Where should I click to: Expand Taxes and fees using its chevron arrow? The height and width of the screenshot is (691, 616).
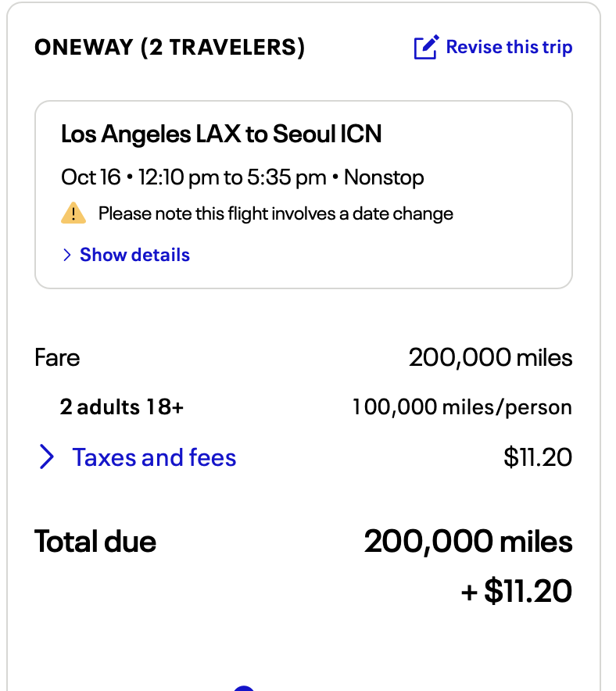47,457
